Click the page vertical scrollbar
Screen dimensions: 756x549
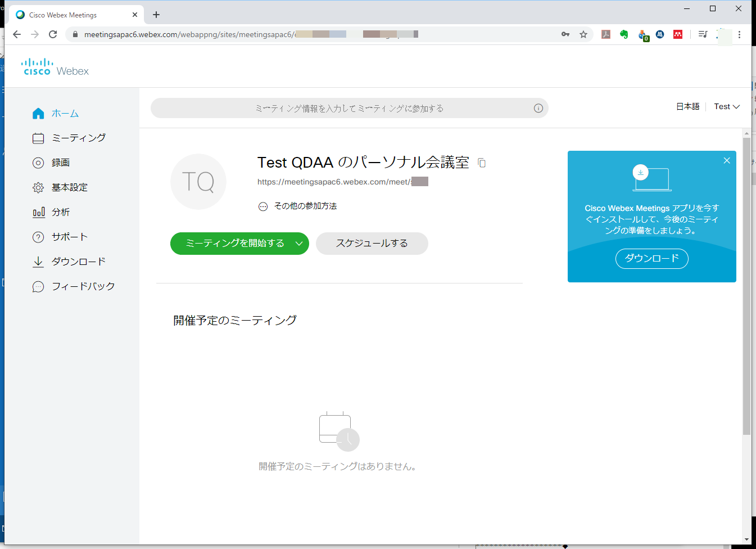746,286
